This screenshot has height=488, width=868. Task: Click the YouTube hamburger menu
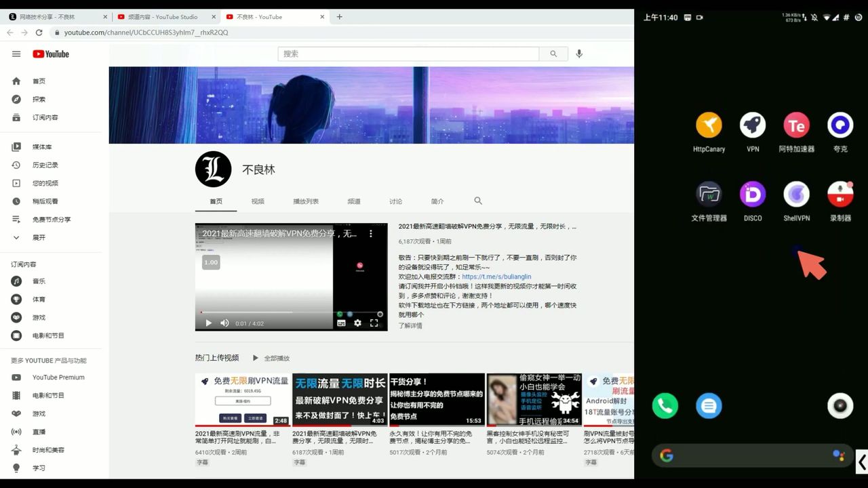click(16, 54)
